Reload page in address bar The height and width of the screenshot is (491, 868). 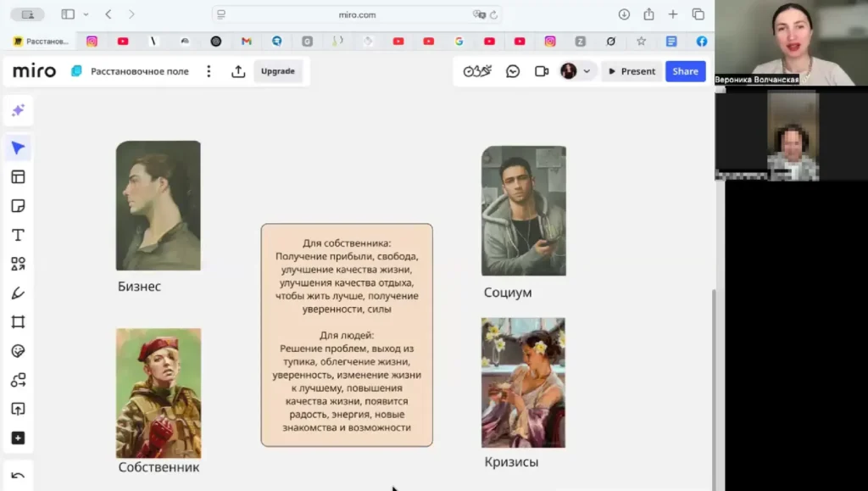(494, 15)
